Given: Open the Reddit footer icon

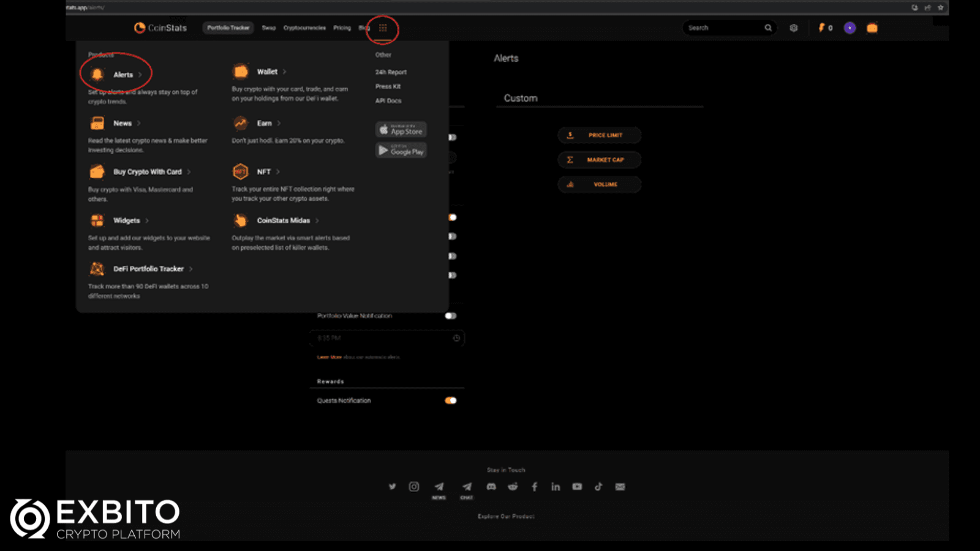Looking at the screenshot, I should click(x=513, y=487).
